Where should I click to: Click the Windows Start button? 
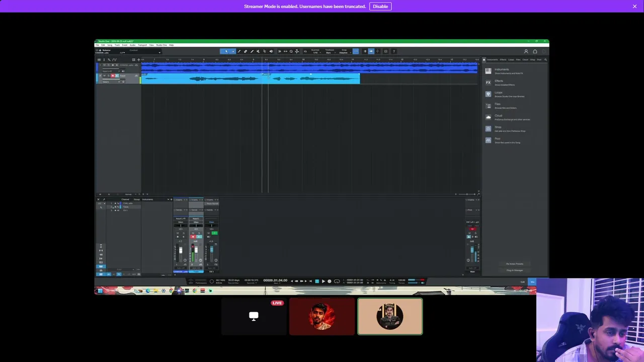pos(100,291)
